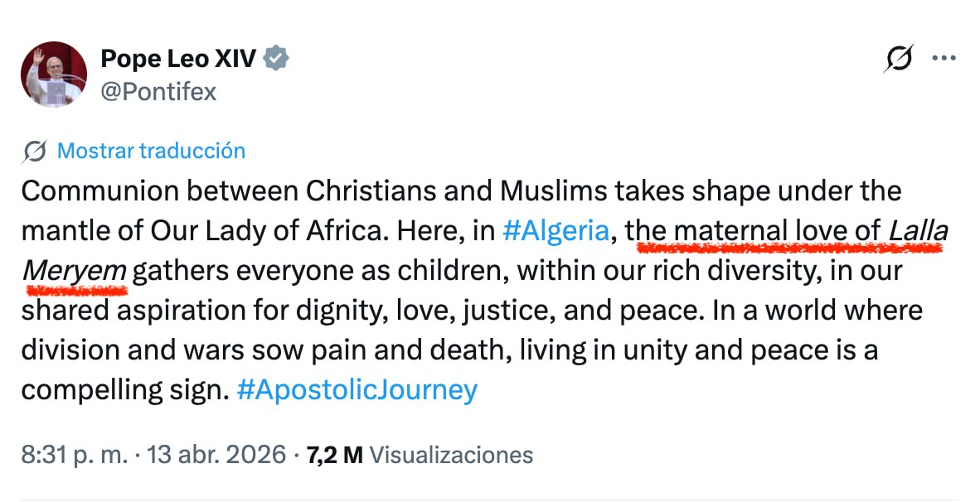
Task: Click the Pope Leo XIV display name
Action: [179, 59]
